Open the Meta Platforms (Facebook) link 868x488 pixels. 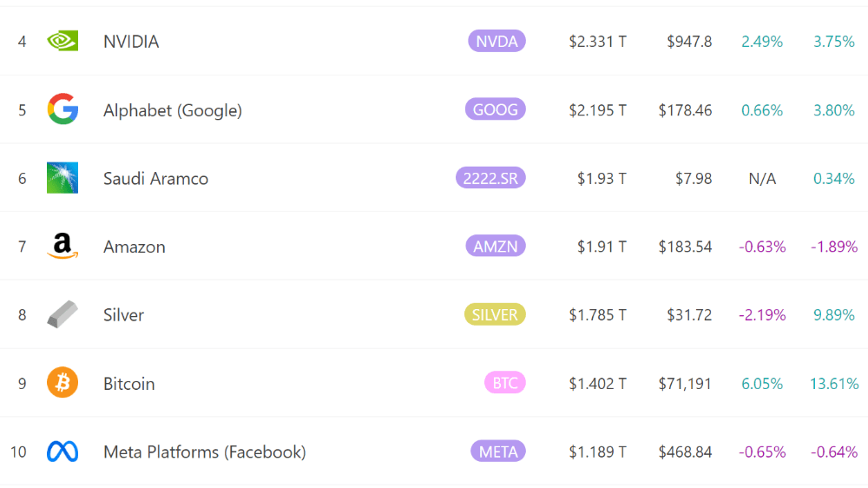[x=204, y=452]
